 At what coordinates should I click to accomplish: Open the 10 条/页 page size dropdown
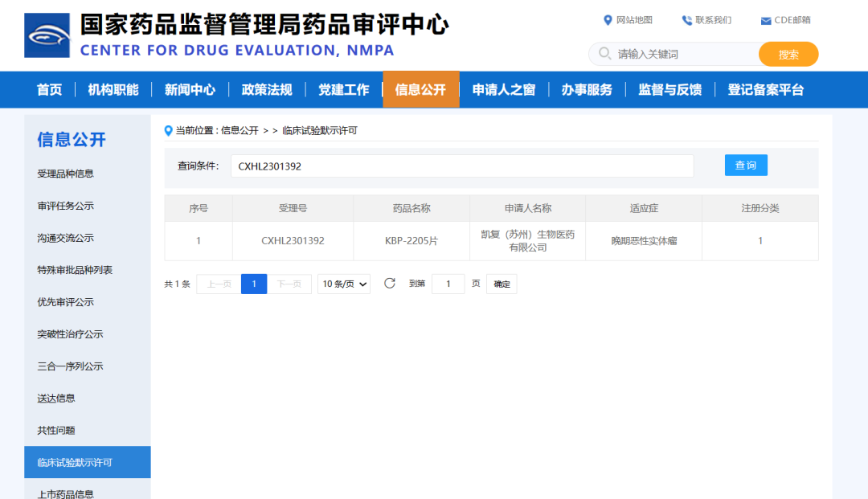pyautogui.click(x=343, y=284)
